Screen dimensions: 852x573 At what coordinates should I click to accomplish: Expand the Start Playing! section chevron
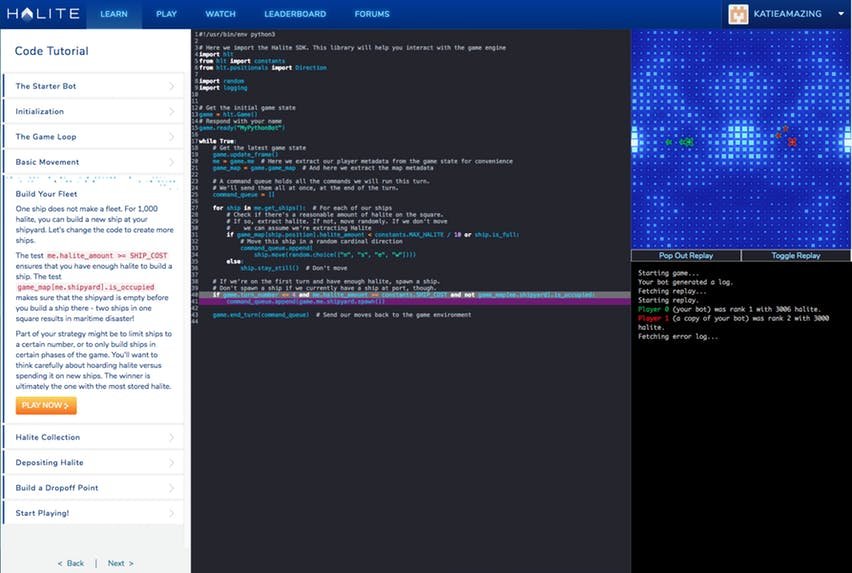click(172, 513)
